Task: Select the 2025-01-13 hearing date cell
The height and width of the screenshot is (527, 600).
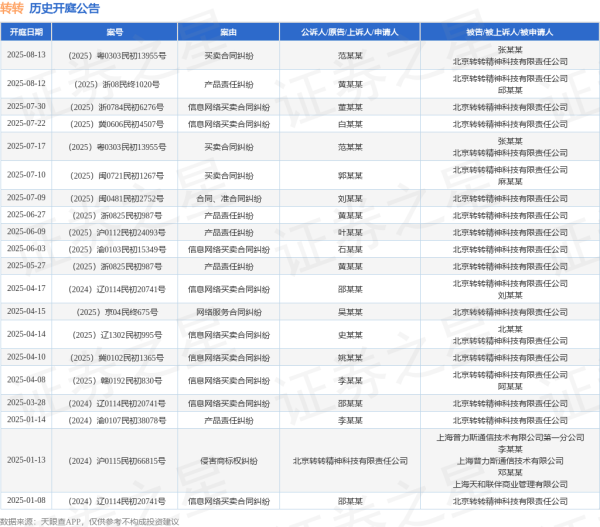Action: coord(28,460)
